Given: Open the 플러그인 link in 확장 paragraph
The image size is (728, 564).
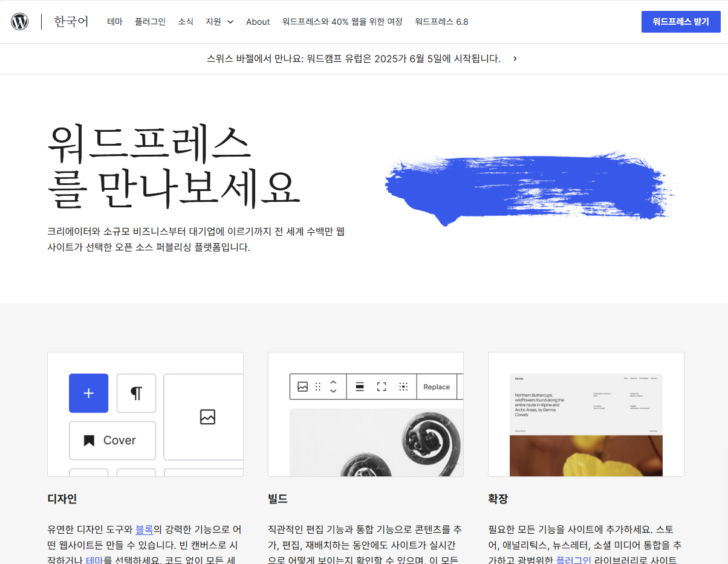Looking at the screenshot, I should click(573, 560).
